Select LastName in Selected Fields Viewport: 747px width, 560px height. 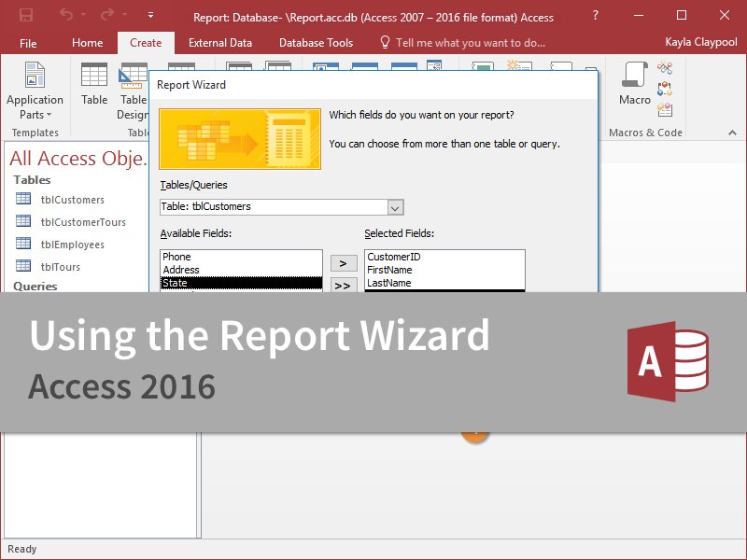pos(444,283)
